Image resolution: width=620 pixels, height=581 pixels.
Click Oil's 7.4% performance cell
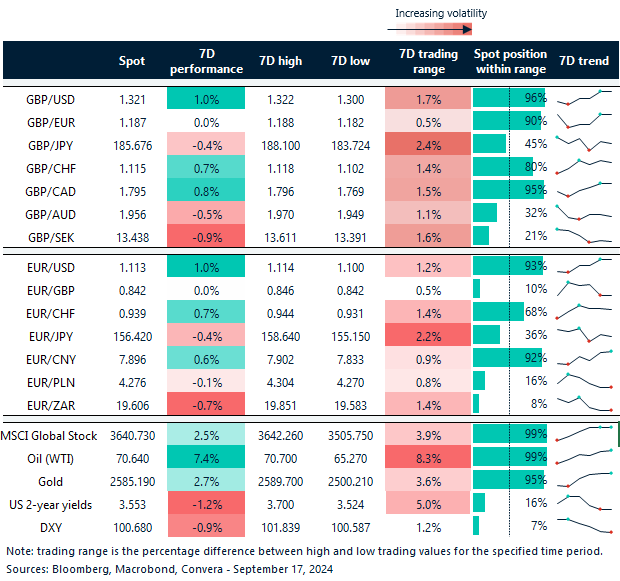205,457
